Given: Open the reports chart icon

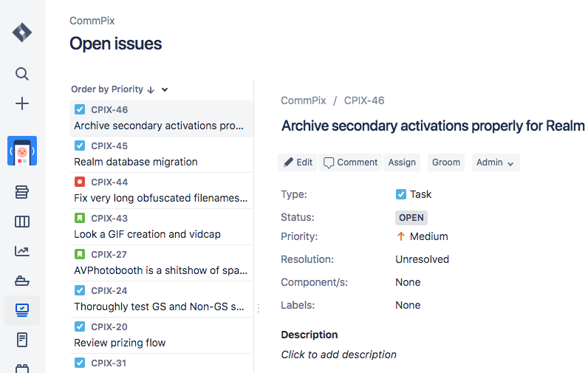Looking at the screenshot, I should click(x=22, y=251).
